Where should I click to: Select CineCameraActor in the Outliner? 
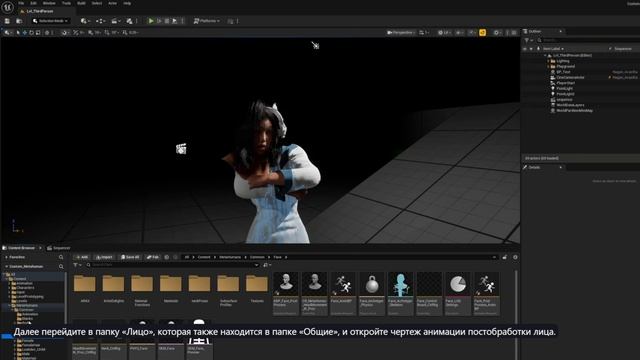(x=570, y=77)
